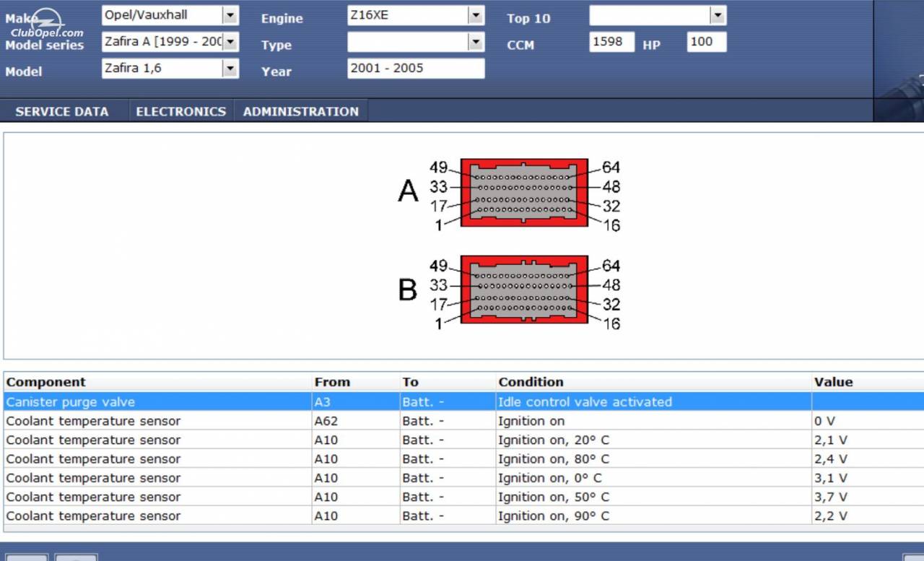924x561 pixels.
Task: Select the Canister purge valve row
Action: 463,401
